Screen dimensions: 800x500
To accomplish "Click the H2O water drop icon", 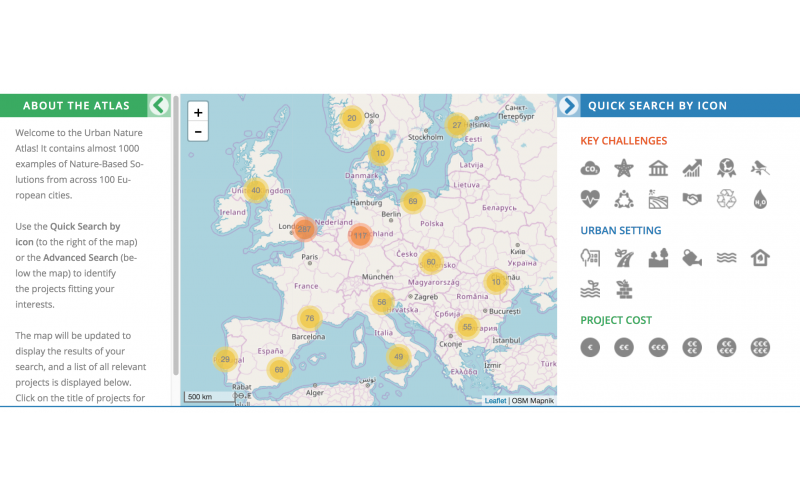I will (761, 200).
